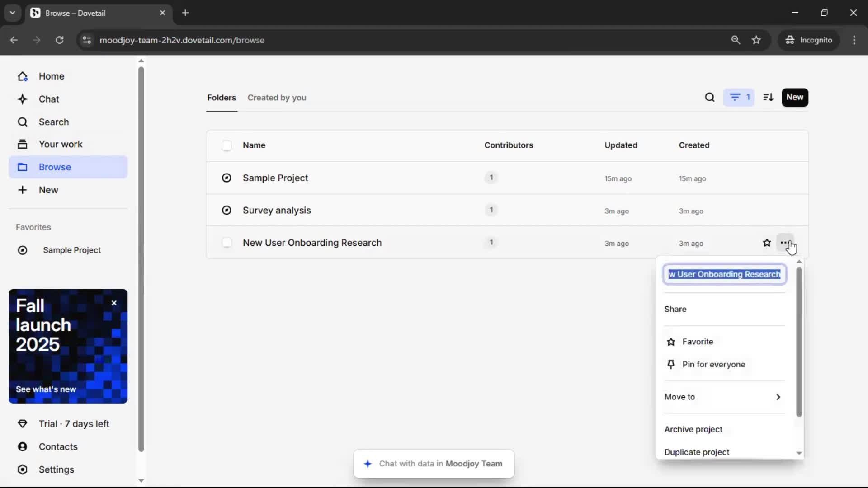This screenshot has width=868, height=488.
Task: Click the Pin for everyone option
Action: (713, 365)
